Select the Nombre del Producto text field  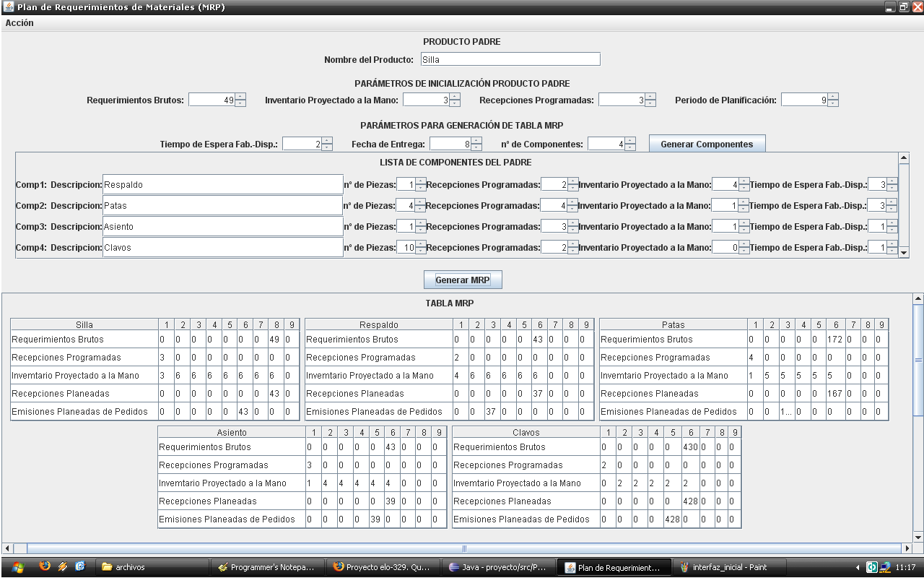510,59
